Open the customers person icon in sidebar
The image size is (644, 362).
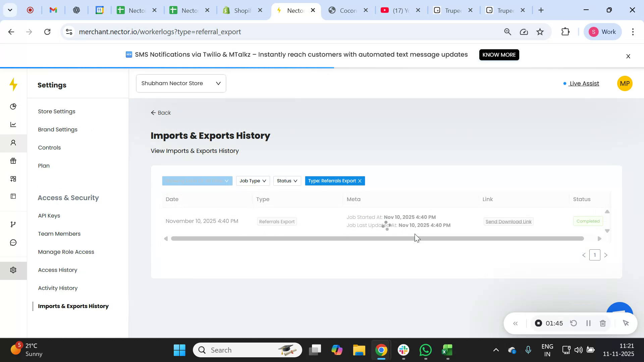click(13, 143)
